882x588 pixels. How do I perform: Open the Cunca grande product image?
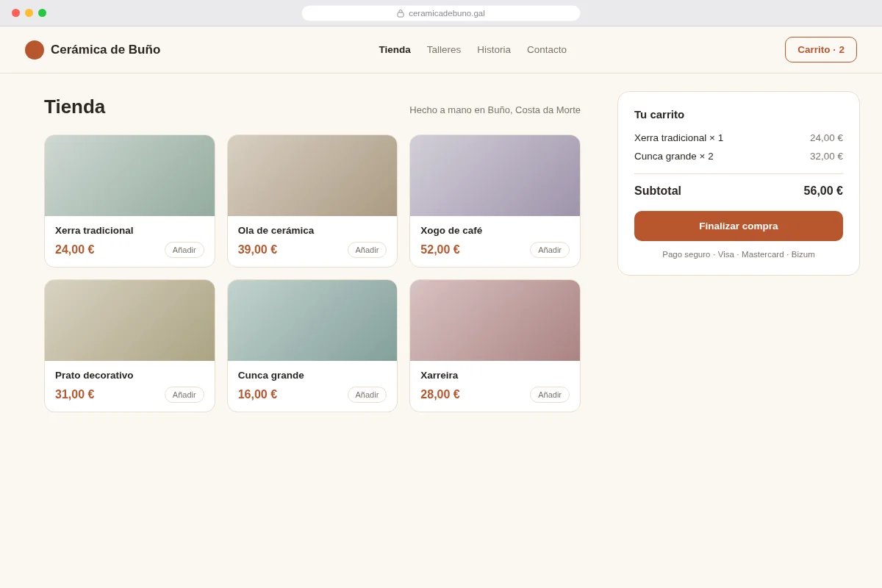coord(312,320)
